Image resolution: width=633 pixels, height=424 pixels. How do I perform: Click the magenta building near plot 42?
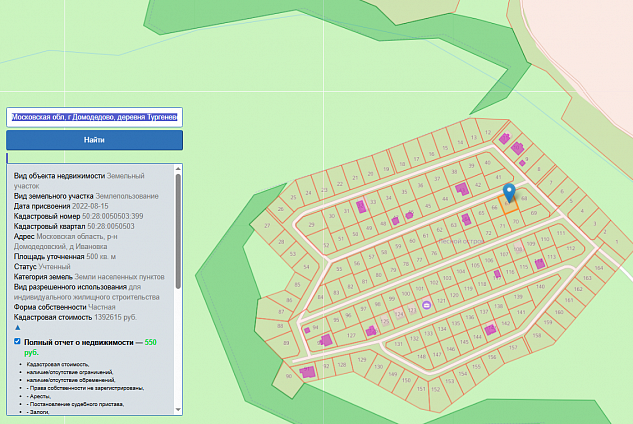[x=462, y=189]
